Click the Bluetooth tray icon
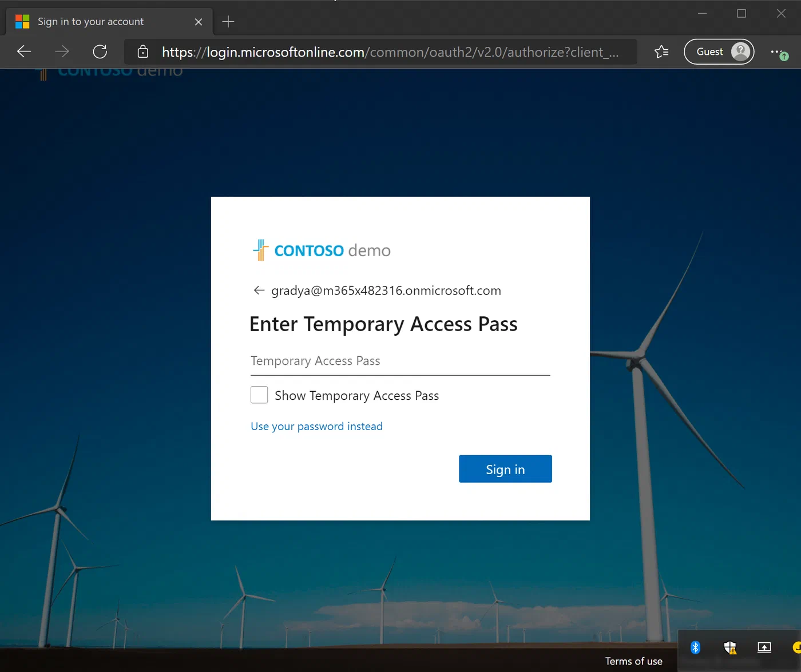The image size is (801, 672). [x=695, y=647]
